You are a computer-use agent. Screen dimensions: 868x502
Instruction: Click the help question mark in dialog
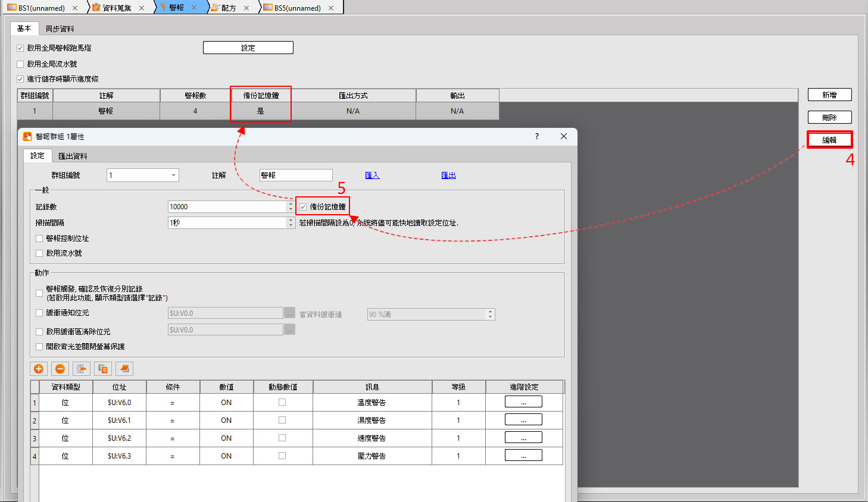coord(537,136)
